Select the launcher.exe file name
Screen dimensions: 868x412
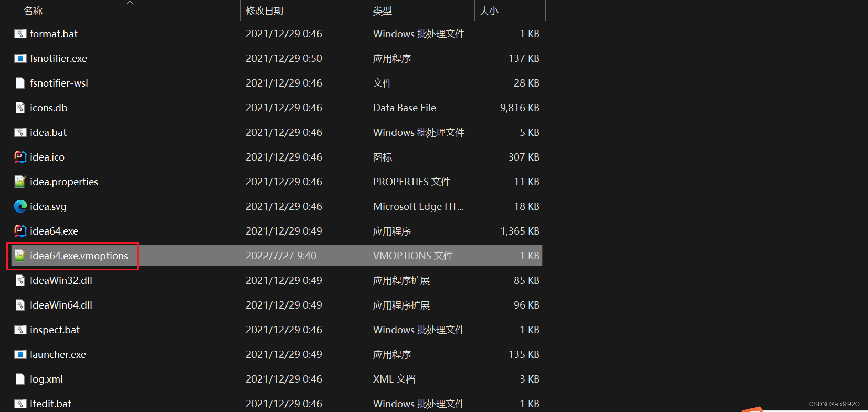point(58,354)
